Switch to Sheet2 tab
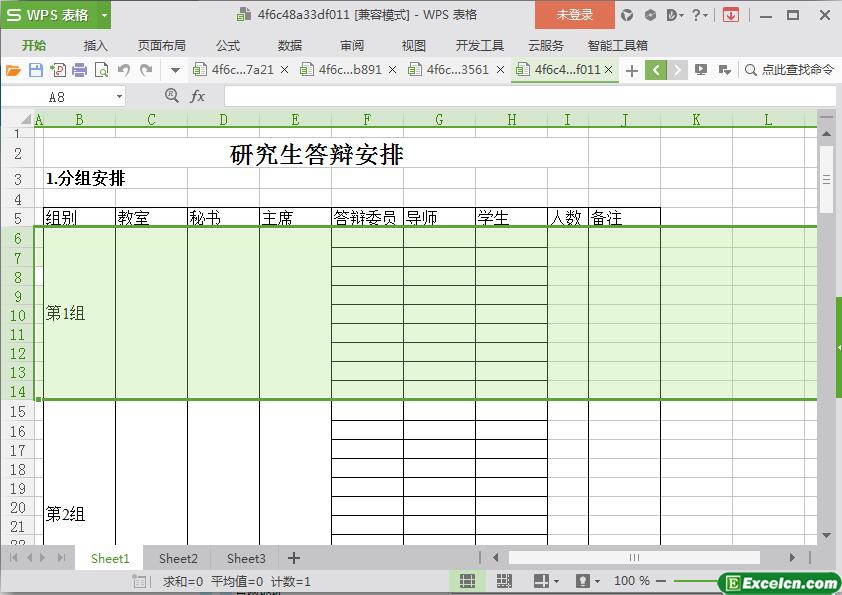The width and height of the screenshot is (842, 595). pyautogui.click(x=178, y=558)
